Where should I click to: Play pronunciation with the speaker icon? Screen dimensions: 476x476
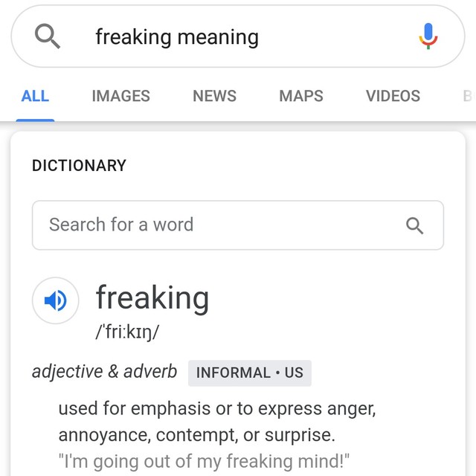(55, 300)
